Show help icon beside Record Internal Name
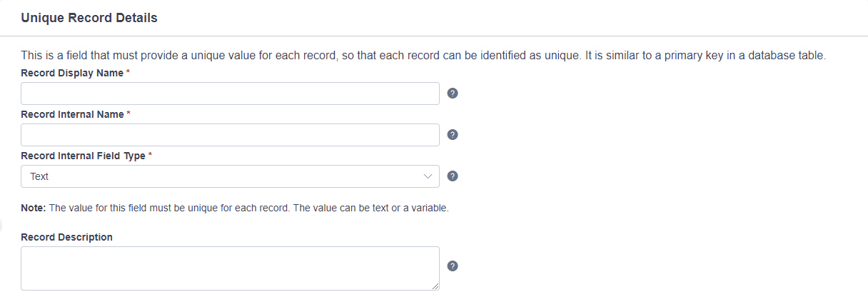The width and height of the screenshot is (868, 292). (452, 135)
